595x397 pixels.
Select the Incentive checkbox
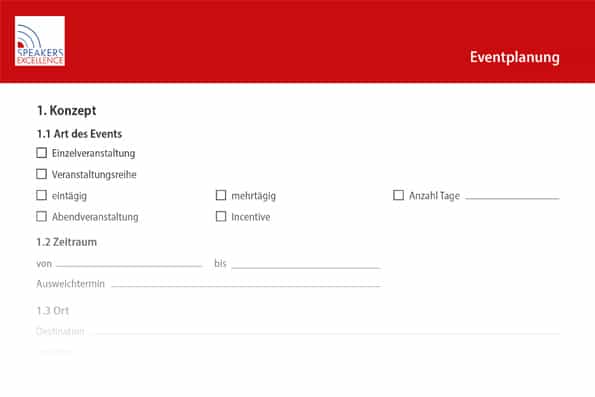[x=221, y=216]
